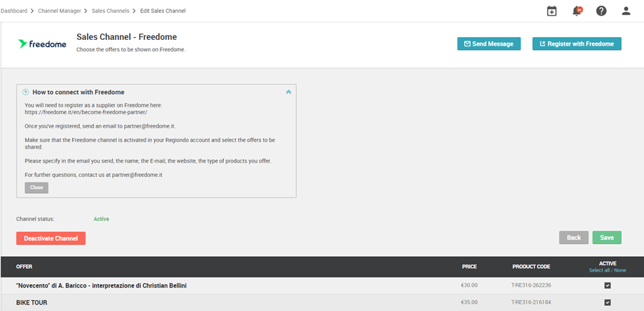Click the Back button

coord(574,238)
